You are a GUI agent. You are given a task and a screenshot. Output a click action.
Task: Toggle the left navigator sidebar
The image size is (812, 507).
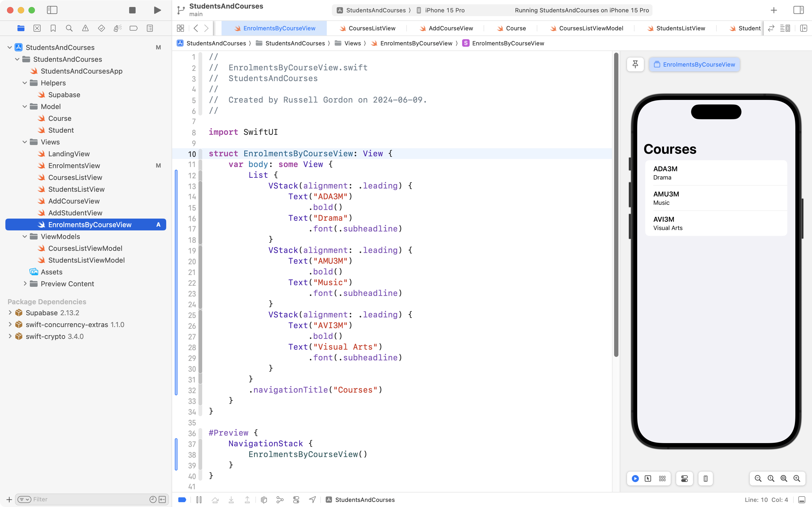[x=52, y=10]
